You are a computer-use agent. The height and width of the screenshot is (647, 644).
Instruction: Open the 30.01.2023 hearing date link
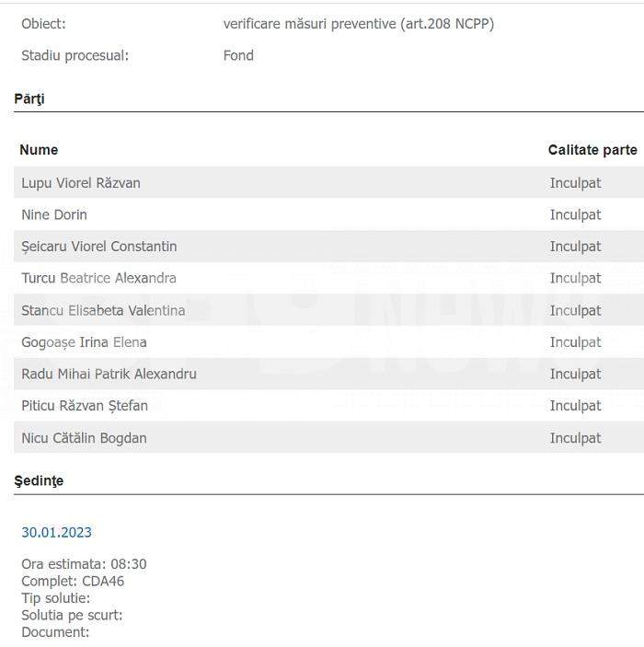(56, 532)
